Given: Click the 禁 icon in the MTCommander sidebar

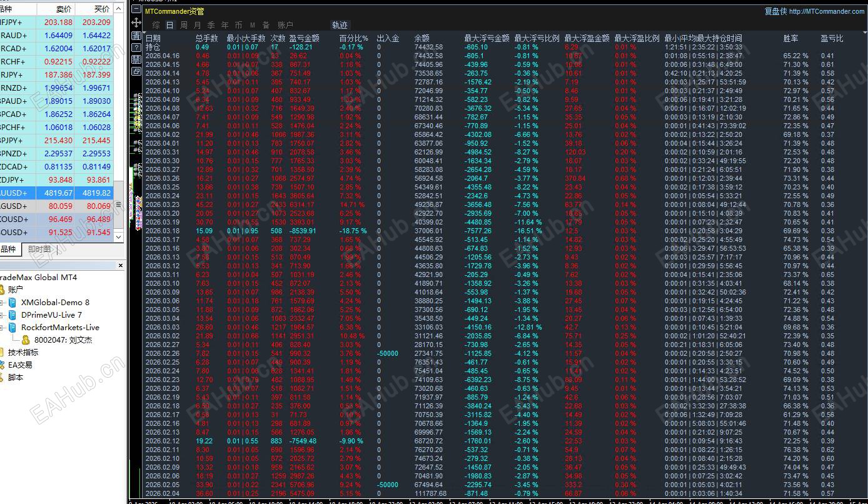Looking at the screenshot, I should pyautogui.click(x=136, y=59).
